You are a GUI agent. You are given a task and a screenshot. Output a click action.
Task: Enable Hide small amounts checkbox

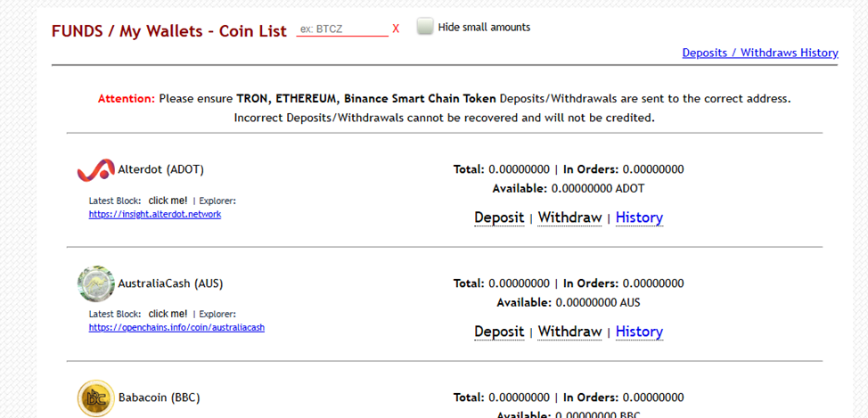coord(425,27)
